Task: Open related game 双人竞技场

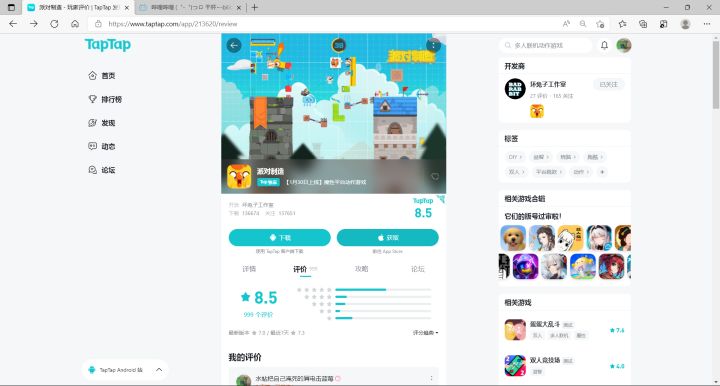Action: pyautogui.click(x=545, y=360)
